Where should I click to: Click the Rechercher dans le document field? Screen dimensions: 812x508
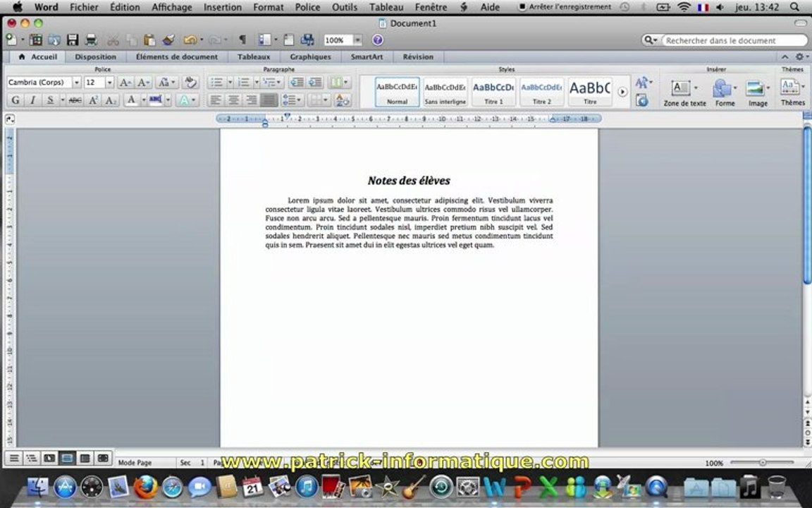click(734, 40)
